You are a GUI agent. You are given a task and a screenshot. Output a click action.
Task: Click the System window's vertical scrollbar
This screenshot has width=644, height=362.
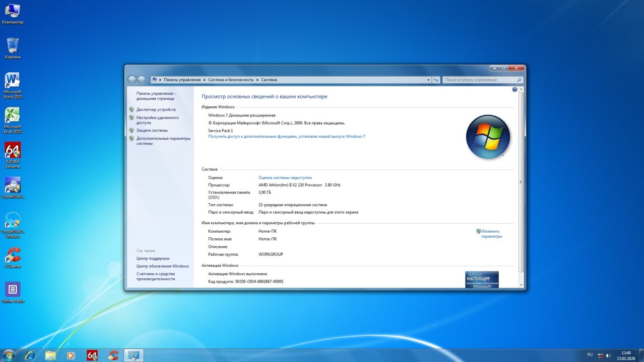coord(521,182)
